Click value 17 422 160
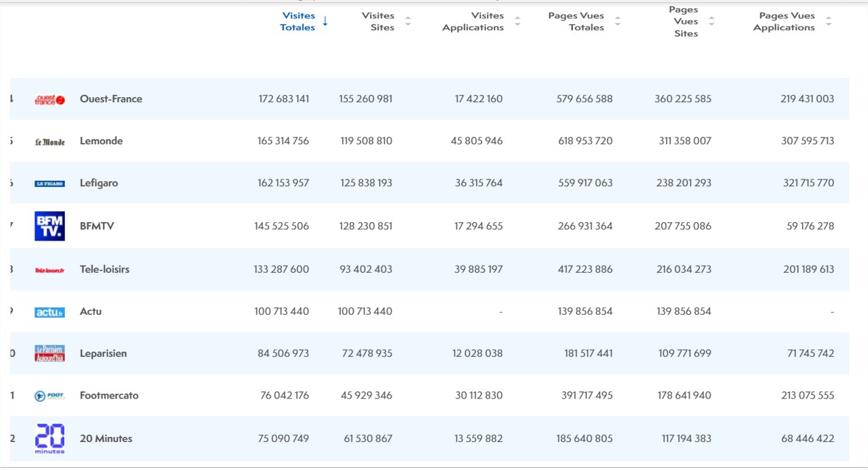This screenshot has width=868, height=470. (479, 99)
